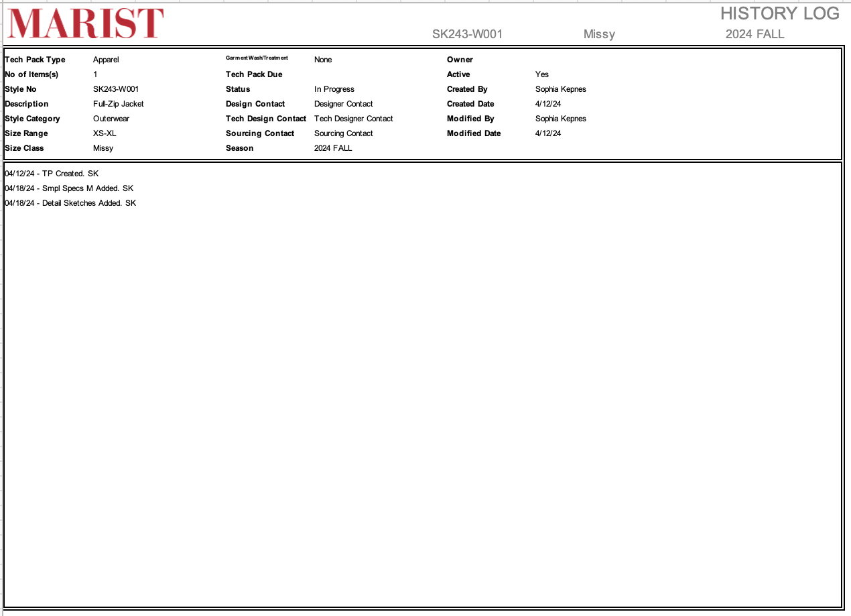The height and width of the screenshot is (616, 851).
Task: Click the 'Missy' value beside Size Class
Action: pos(103,148)
